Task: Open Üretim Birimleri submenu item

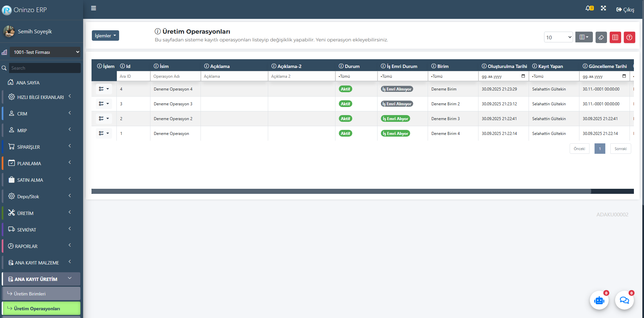Action: [x=41, y=294]
